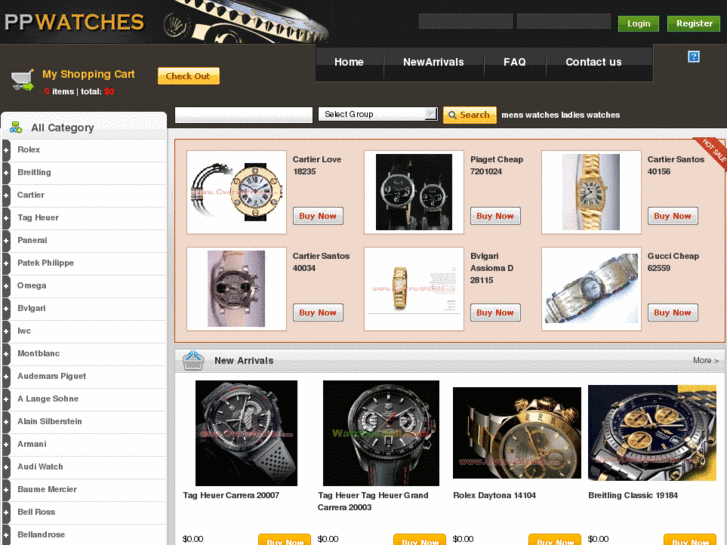Expand the Panerai category plus icon
Image resolution: width=727 pixels, height=545 pixels.
[6, 241]
